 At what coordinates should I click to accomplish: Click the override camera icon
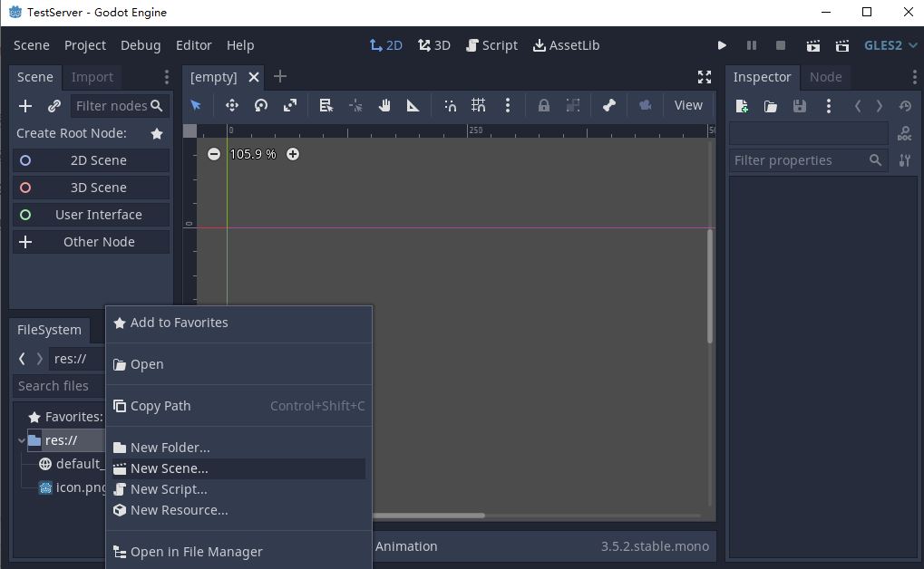pos(646,105)
